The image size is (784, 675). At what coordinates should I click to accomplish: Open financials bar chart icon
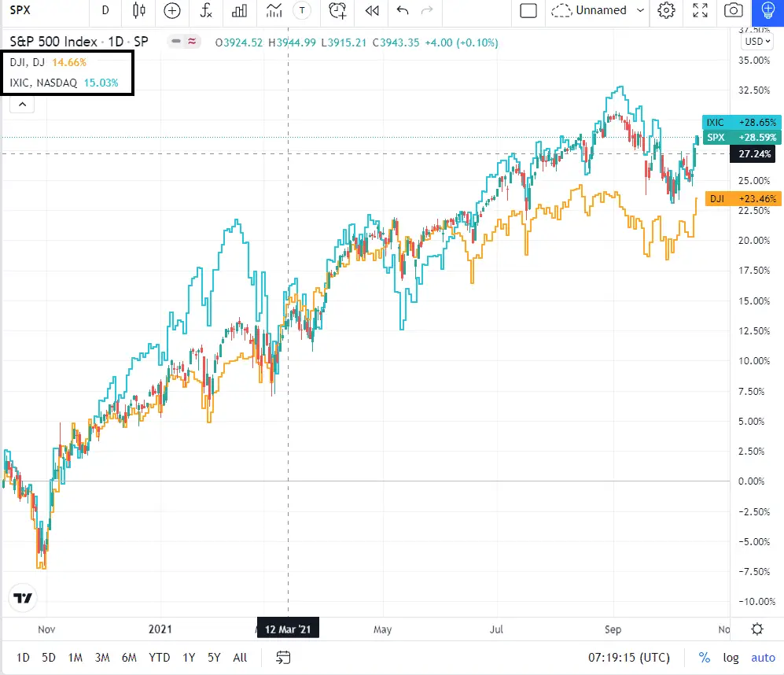[x=239, y=10]
